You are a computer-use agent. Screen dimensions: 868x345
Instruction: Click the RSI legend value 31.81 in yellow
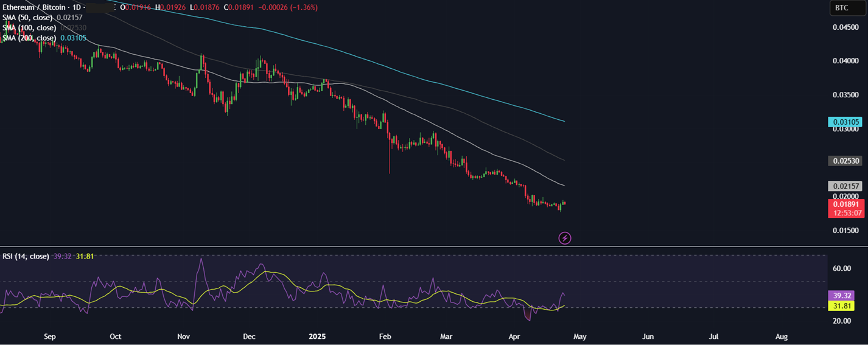point(85,256)
